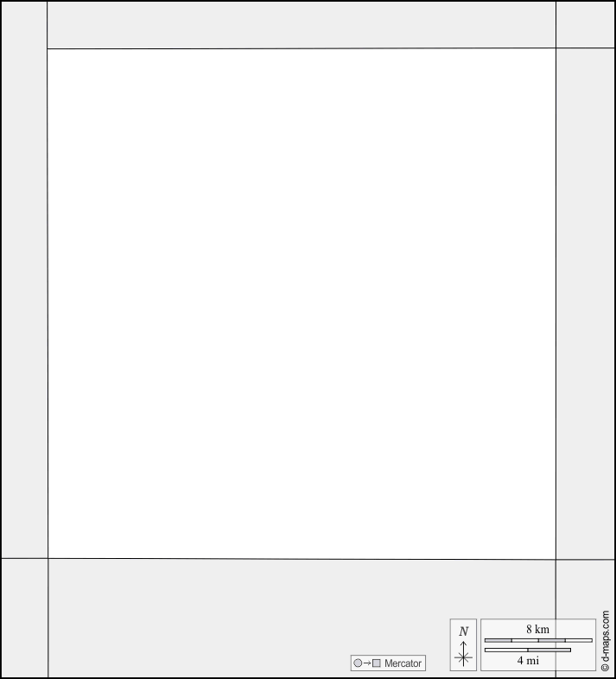This screenshot has width=616, height=679.
Task: Click the Mercator projection label
Action: coord(403,663)
